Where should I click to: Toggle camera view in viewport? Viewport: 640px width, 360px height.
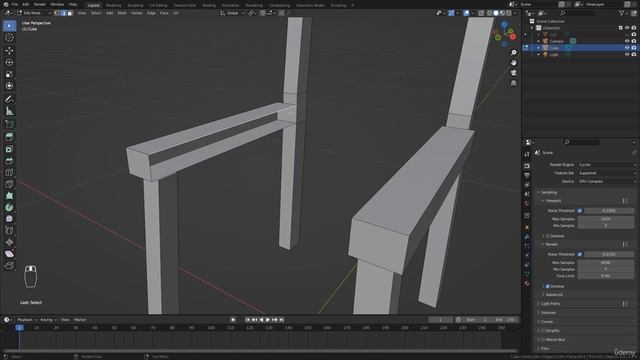point(513,73)
